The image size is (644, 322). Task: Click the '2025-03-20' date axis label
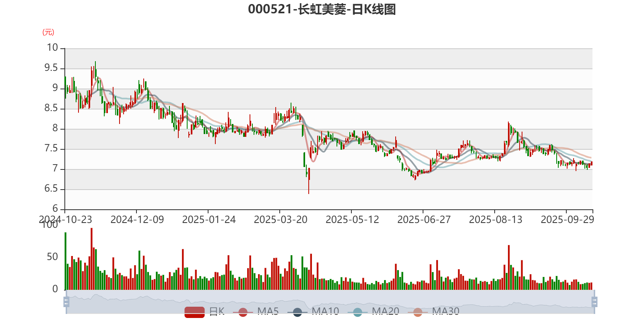[x=281, y=219]
